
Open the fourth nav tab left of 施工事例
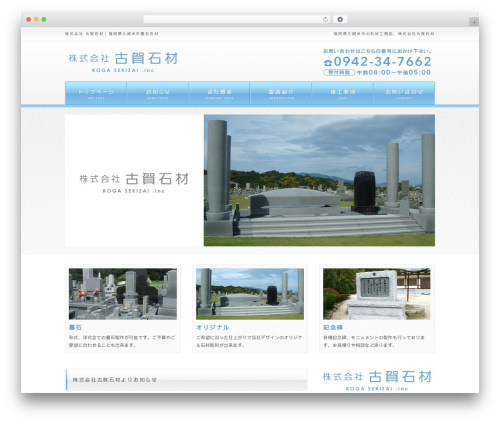(x=281, y=93)
